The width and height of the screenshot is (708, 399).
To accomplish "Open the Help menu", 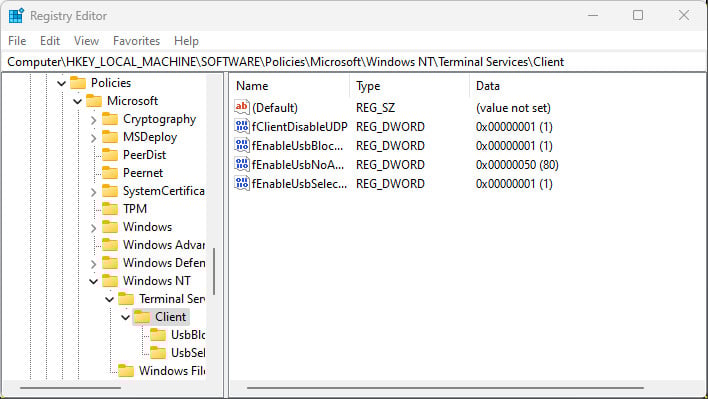I will pyautogui.click(x=186, y=41).
